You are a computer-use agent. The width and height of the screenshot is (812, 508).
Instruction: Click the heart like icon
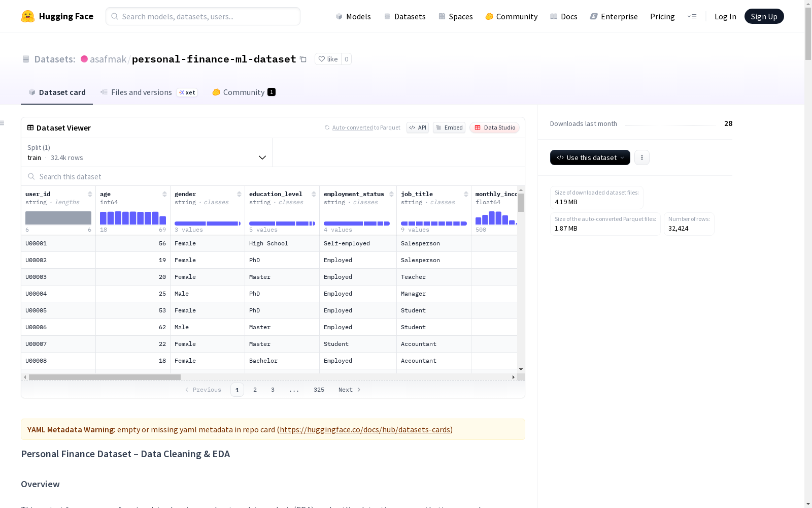click(321, 59)
